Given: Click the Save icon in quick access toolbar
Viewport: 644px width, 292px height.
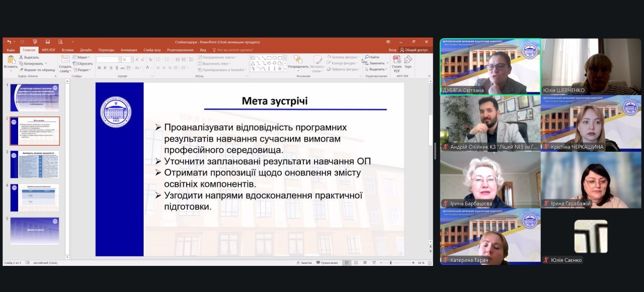Looking at the screenshot, I should pyautogui.click(x=48, y=42).
